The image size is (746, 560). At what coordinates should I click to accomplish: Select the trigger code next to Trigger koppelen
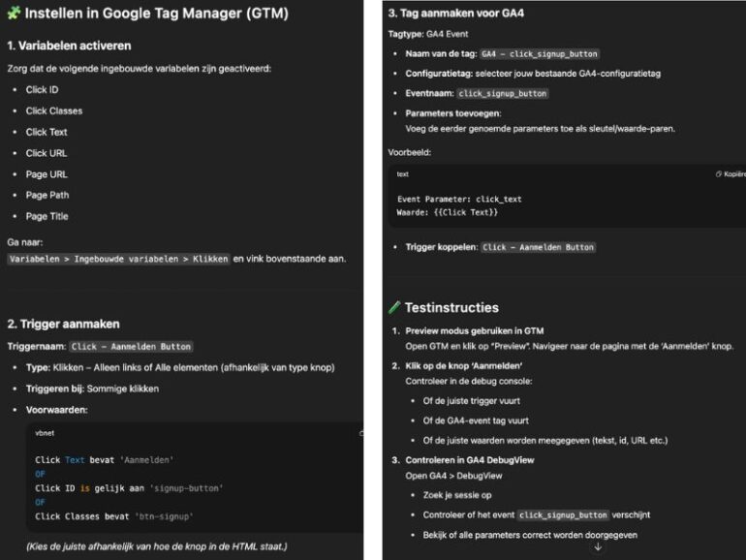click(538, 247)
